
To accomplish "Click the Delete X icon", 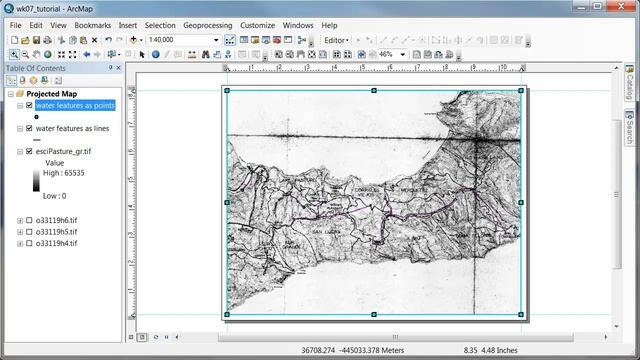I will 94,40.
